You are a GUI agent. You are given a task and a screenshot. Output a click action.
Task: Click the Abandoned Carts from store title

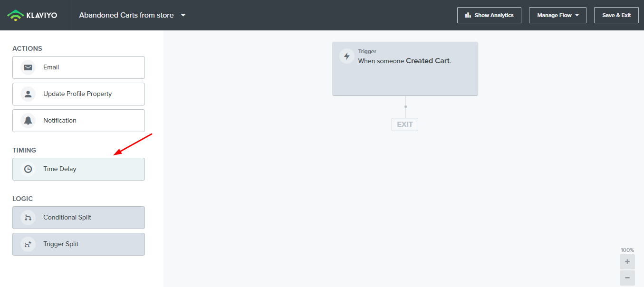[126, 15]
